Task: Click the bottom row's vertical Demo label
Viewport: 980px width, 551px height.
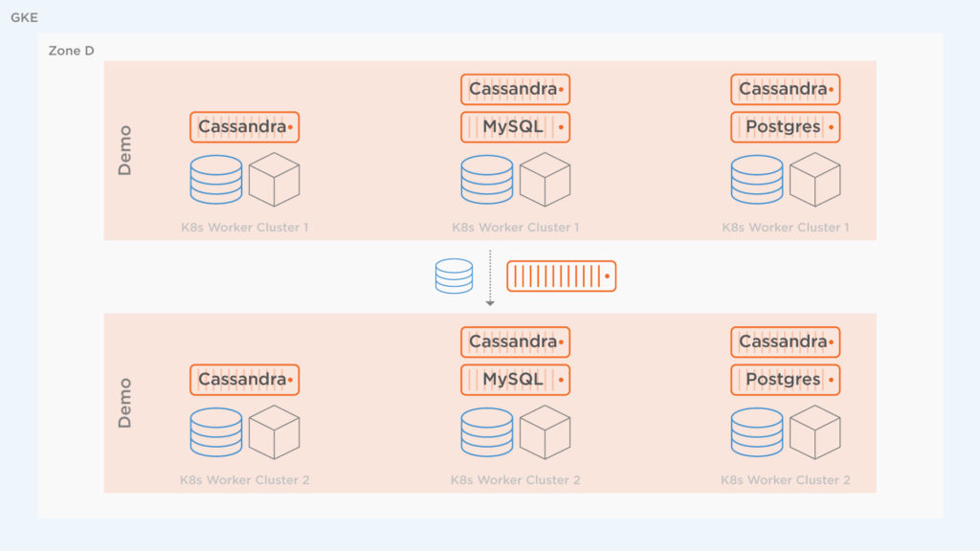Action: click(x=125, y=403)
